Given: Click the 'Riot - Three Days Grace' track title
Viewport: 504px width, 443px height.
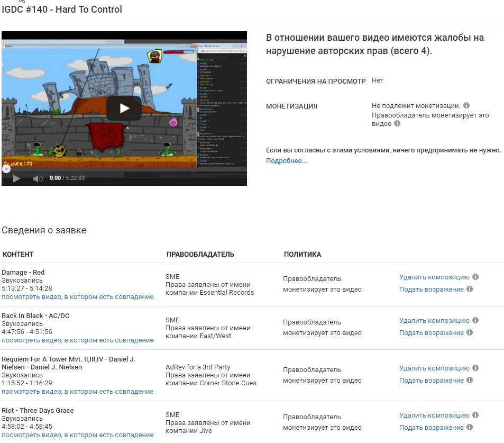Looking at the screenshot, I should tap(38, 411).
